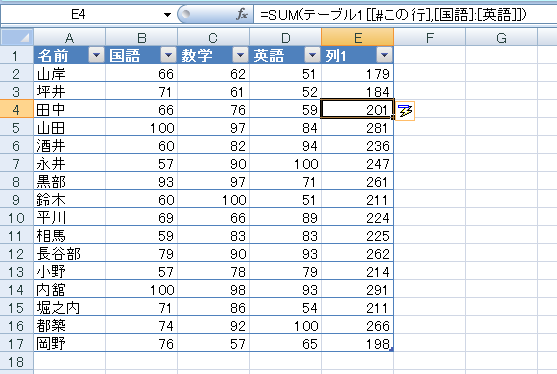
Task: Select row 1 header
Action: (17, 55)
